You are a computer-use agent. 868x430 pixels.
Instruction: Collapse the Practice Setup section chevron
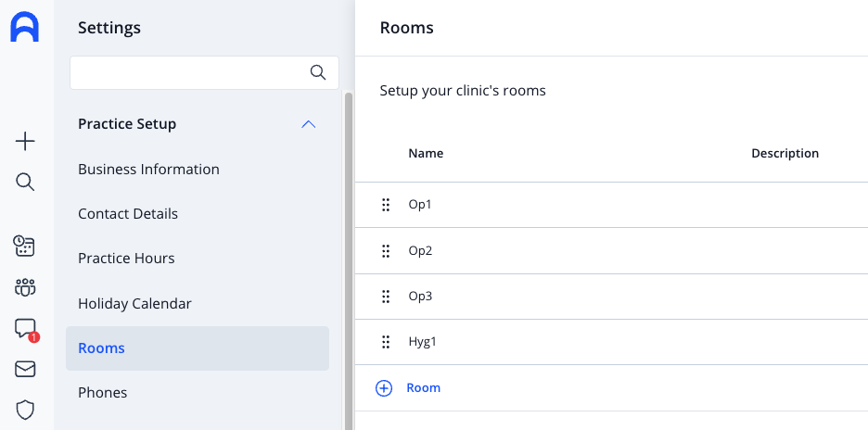(308, 124)
